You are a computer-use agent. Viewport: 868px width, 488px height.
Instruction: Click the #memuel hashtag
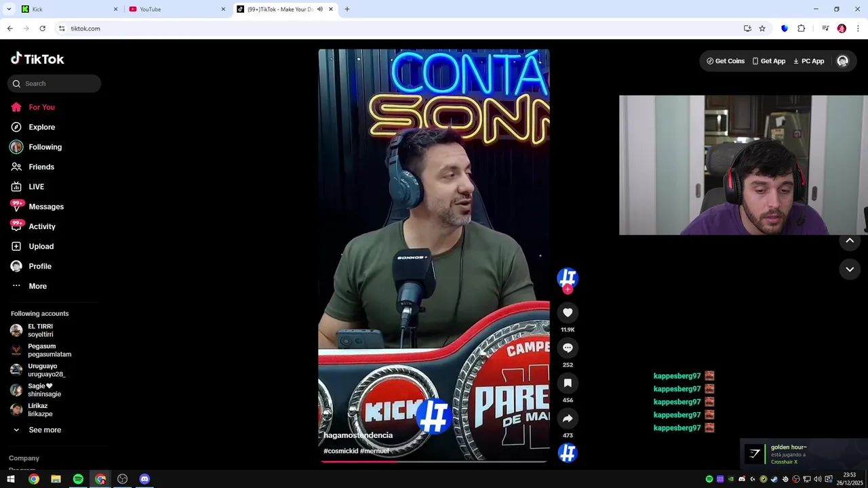[375, 451]
